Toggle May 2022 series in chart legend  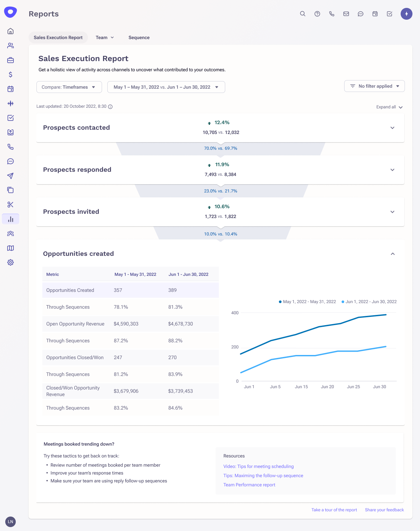click(307, 302)
